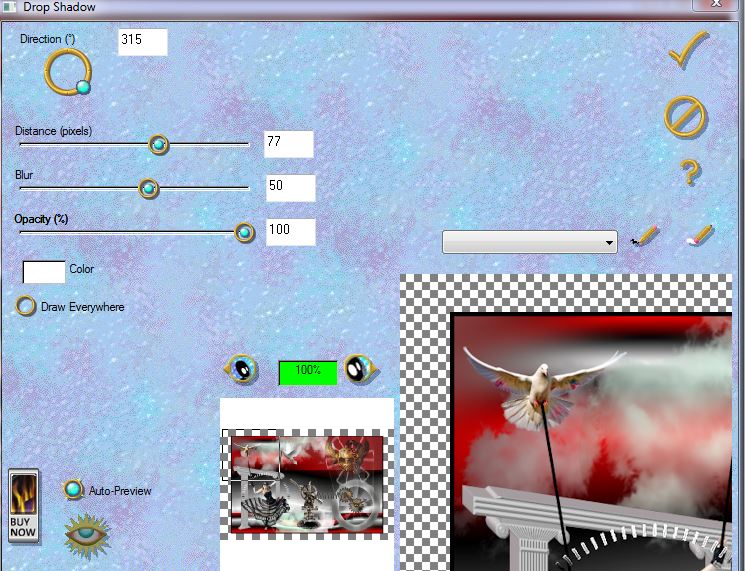This screenshot has width=745, height=571.
Task: Open the white Color swatch
Action: click(44, 272)
